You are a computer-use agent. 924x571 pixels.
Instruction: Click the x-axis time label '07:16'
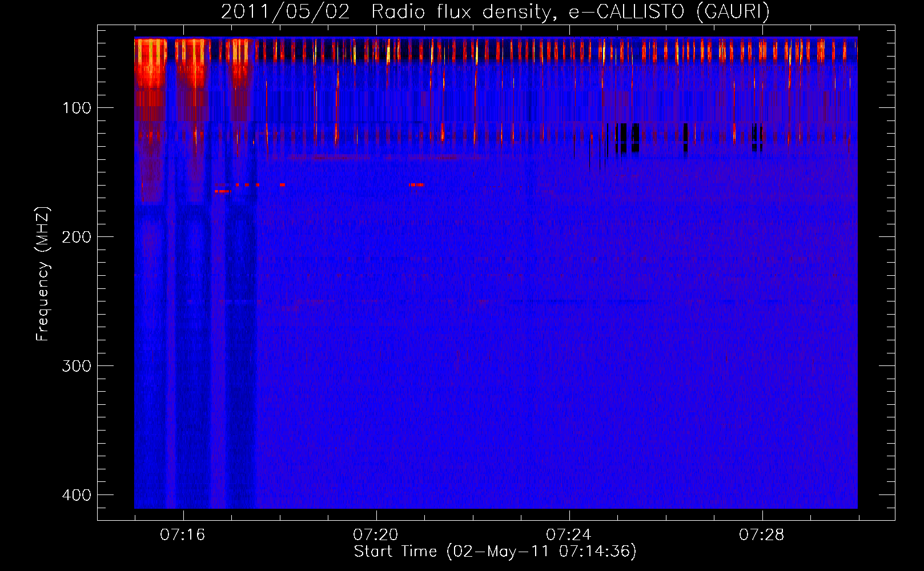click(183, 534)
